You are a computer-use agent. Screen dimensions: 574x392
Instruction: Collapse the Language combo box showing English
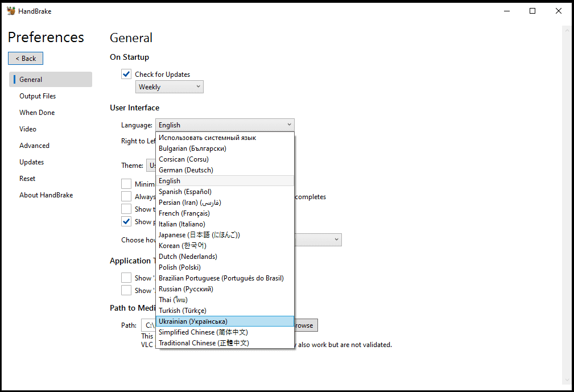click(225, 125)
